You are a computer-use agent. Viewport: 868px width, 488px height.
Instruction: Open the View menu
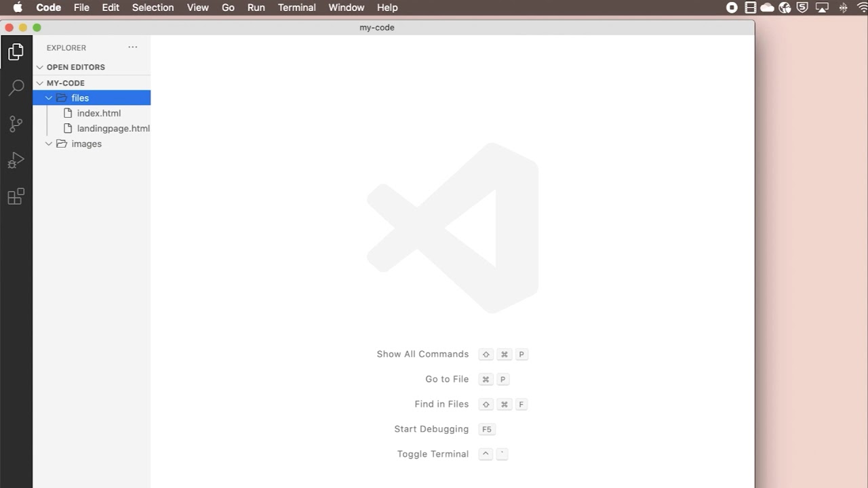(197, 7)
